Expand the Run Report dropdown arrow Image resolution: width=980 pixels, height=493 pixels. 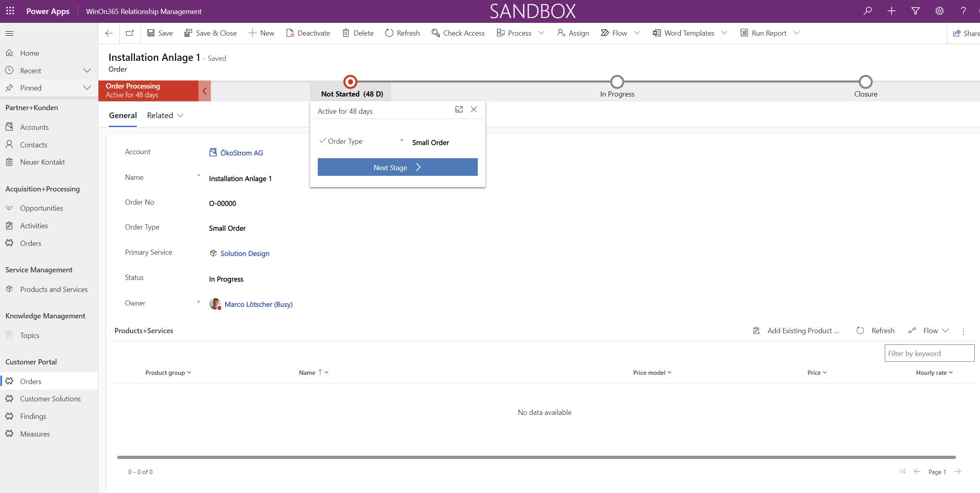(x=796, y=33)
